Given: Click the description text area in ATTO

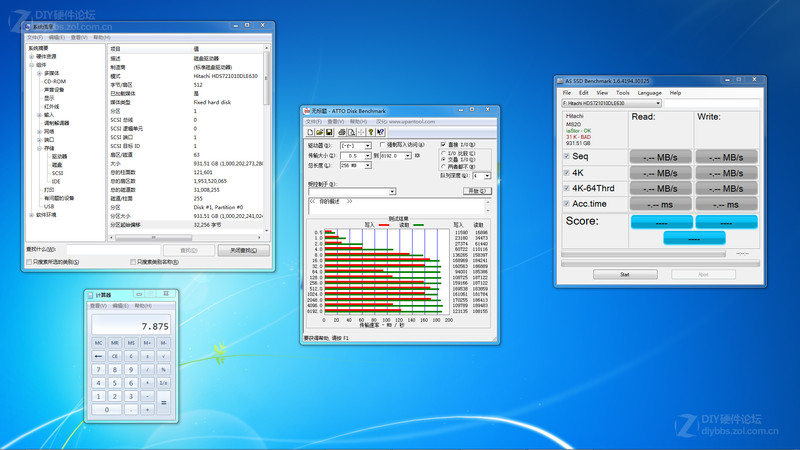Looking at the screenshot, I should (x=396, y=206).
